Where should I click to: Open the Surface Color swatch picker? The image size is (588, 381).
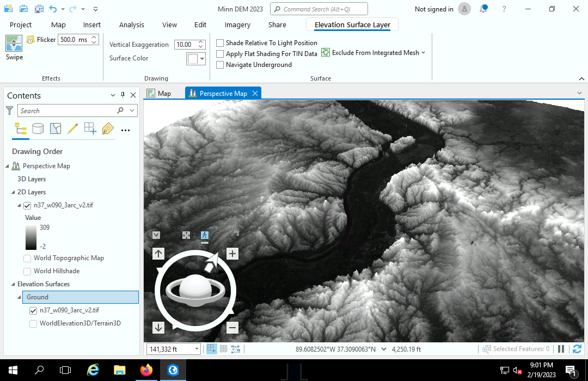point(195,59)
